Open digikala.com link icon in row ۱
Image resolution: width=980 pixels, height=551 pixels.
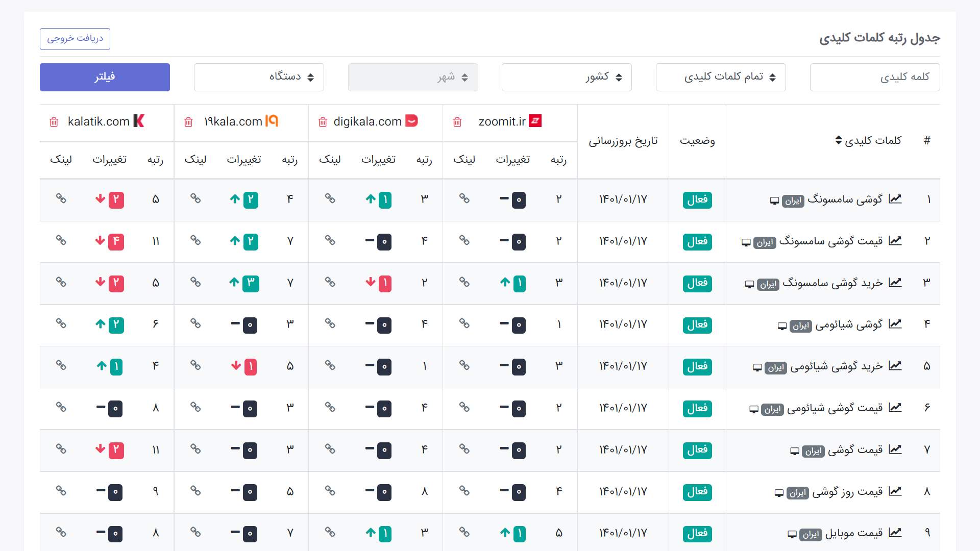pyautogui.click(x=330, y=198)
